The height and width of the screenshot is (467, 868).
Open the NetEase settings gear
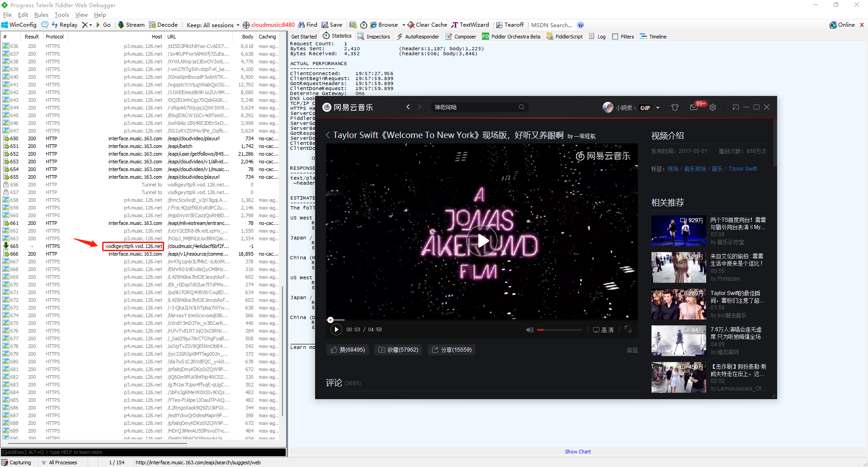point(713,107)
